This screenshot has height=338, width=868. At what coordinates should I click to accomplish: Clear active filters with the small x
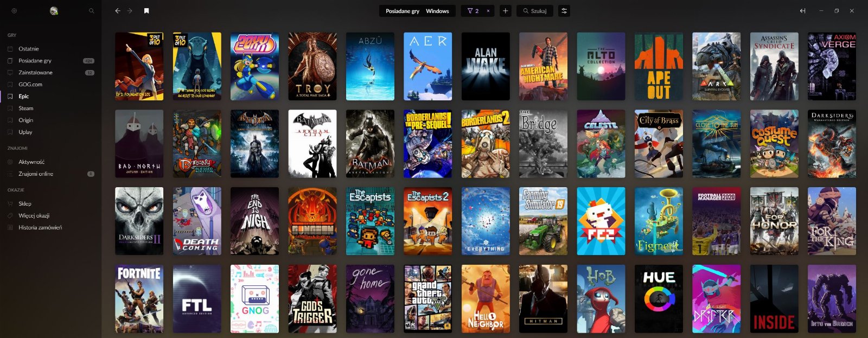(488, 11)
